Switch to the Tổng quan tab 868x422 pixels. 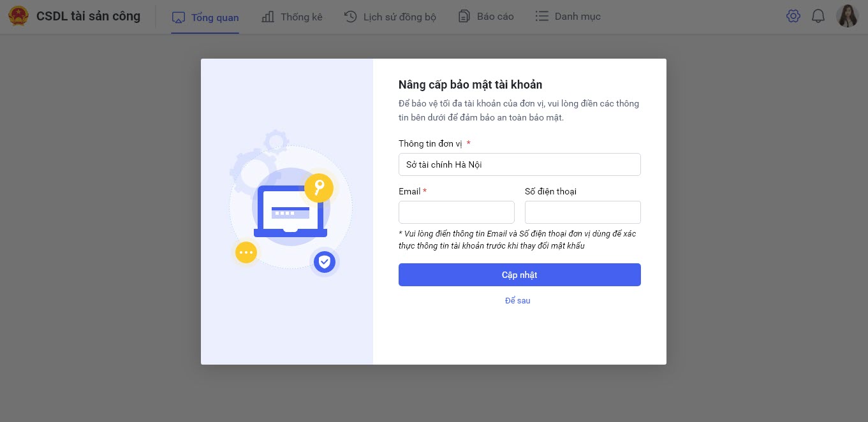pyautogui.click(x=215, y=17)
